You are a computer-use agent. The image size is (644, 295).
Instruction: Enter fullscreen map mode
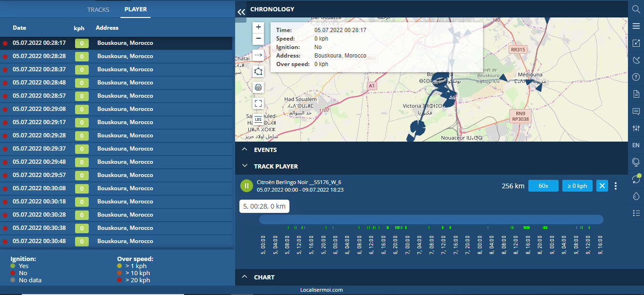(x=258, y=103)
